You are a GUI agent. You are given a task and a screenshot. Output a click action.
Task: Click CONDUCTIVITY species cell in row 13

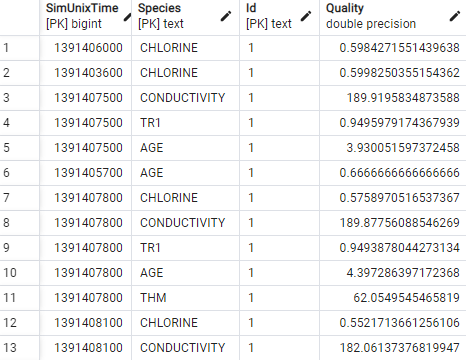pyautogui.click(x=186, y=348)
